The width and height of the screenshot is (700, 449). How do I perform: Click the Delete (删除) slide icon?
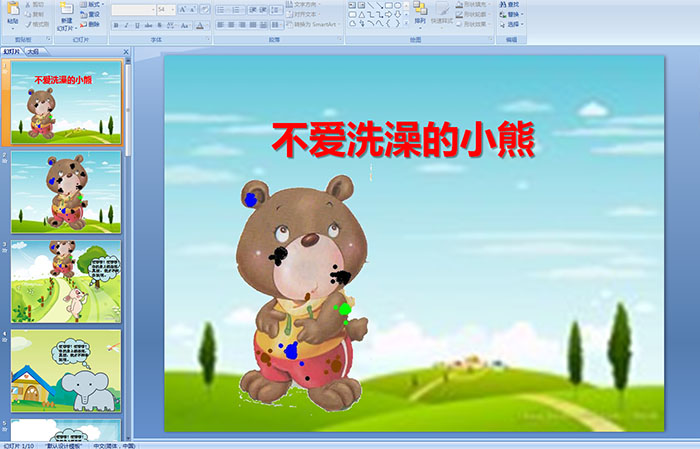pos(83,24)
